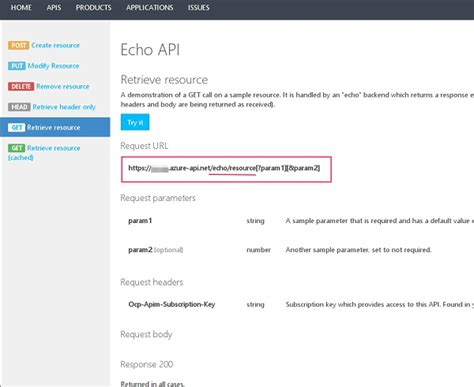Click the GET badge of selected Retrieve resource
The height and width of the screenshot is (387, 474).
pyautogui.click(x=17, y=128)
